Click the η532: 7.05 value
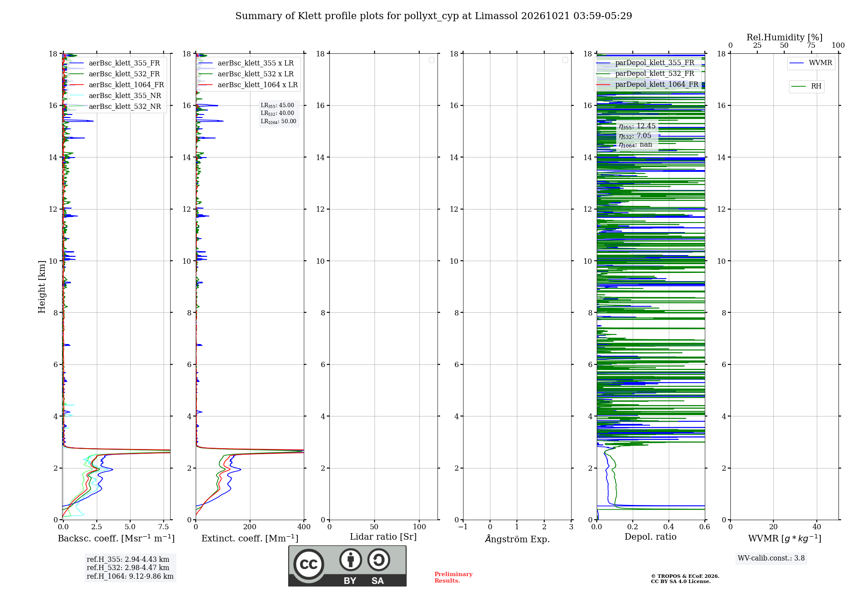This screenshot has height=590, width=868. coord(635,136)
